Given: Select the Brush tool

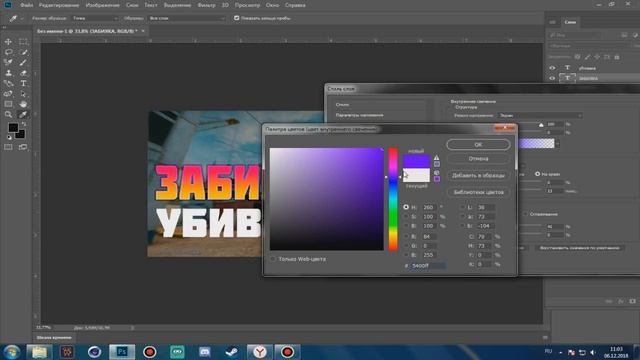Looking at the screenshot, I should [23, 62].
